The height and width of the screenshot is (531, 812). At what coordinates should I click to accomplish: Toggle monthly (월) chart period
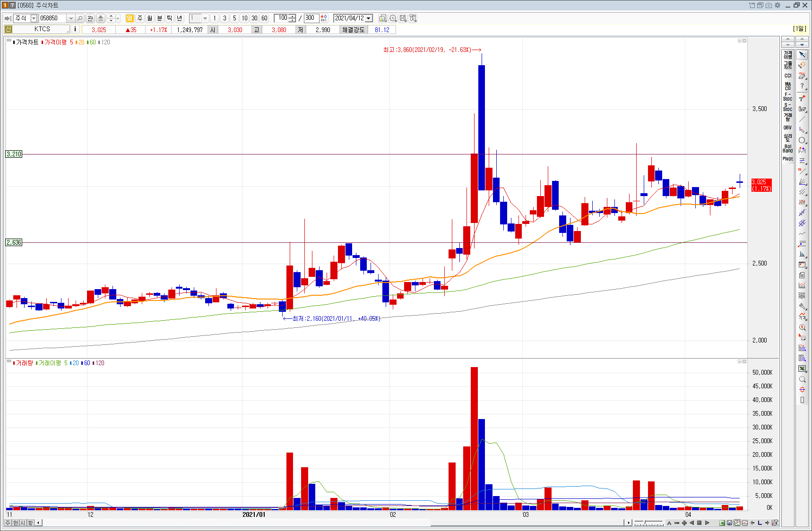coord(150,18)
